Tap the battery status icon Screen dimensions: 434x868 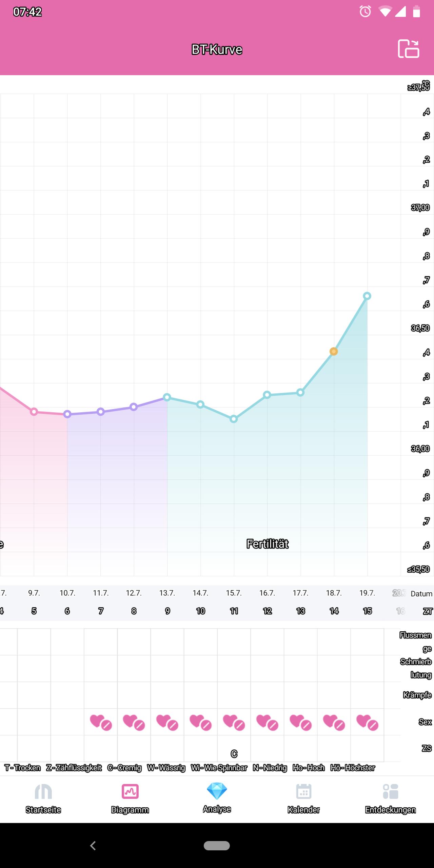click(416, 12)
